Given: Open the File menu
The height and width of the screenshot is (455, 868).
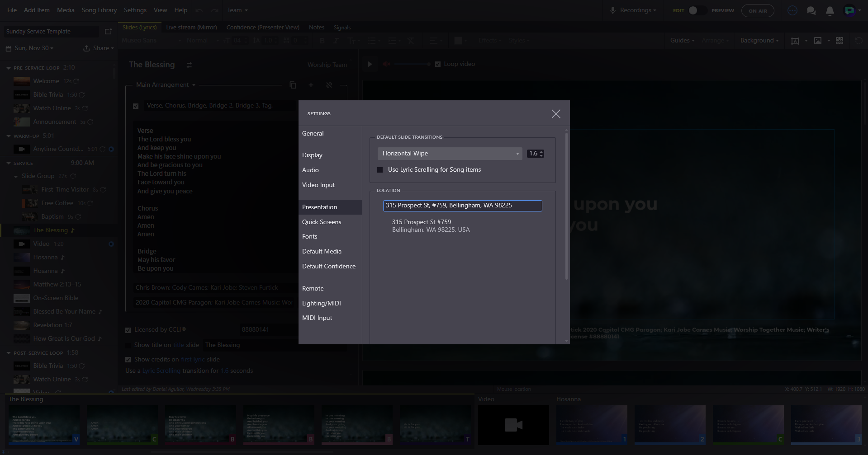Looking at the screenshot, I should click(12, 10).
